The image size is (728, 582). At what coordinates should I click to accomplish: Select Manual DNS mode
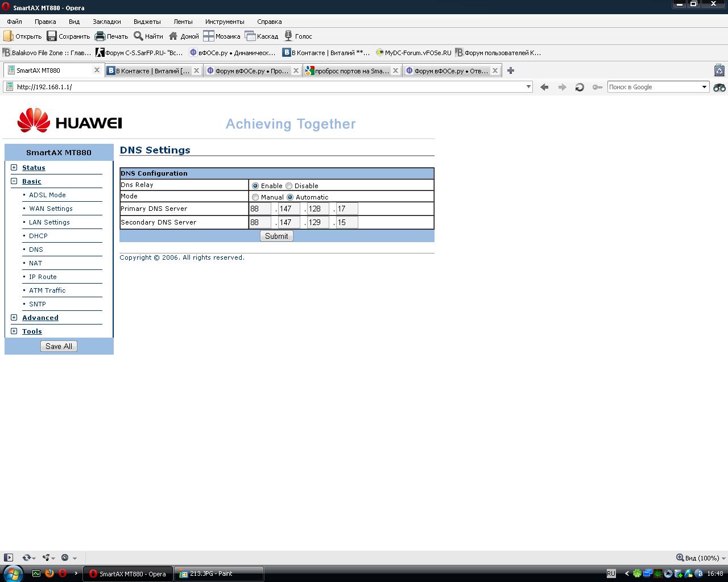[x=255, y=197]
